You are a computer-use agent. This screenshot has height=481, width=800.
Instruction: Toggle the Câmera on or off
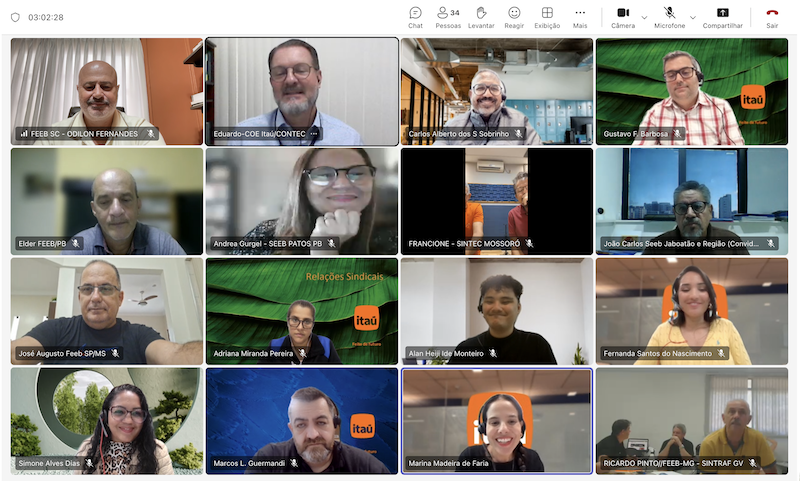pos(622,16)
